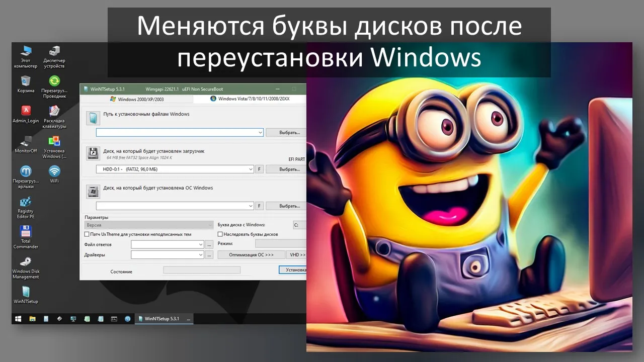Switch to Windows Vista/7/8/10/11/2008/20XX tab
The width and height of the screenshot is (644, 362).
[250, 99]
